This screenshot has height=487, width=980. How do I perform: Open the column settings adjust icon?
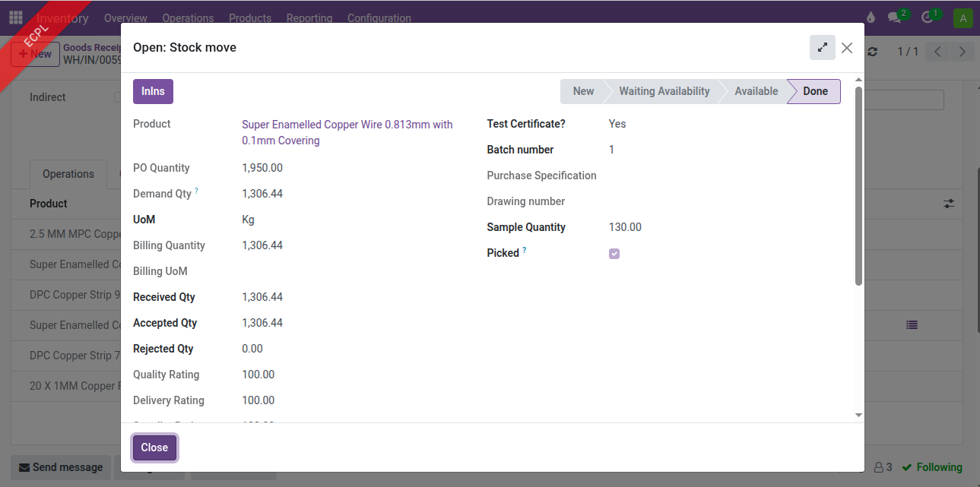coord(949,204)
